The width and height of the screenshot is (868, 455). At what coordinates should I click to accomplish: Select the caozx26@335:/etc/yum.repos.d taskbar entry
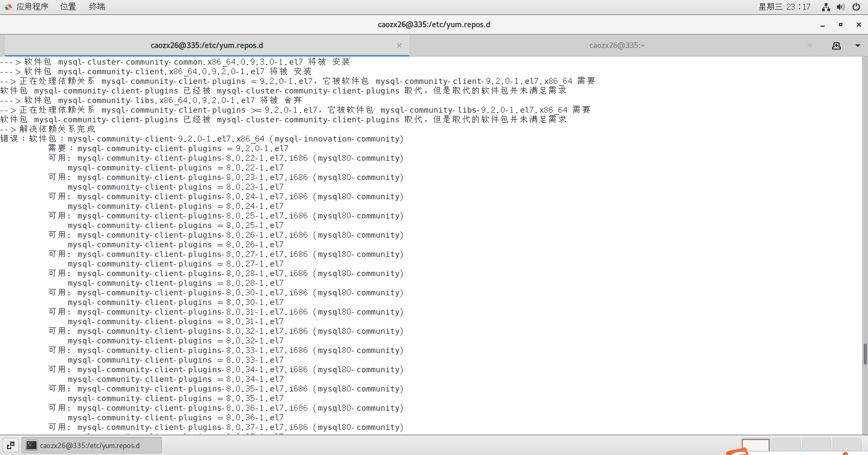tap(91, 445)
